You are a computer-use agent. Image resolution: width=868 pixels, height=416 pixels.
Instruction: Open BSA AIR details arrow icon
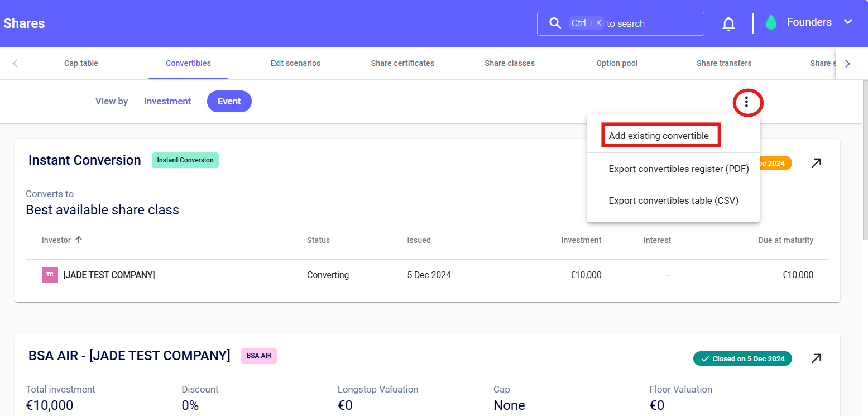tap(816, 358)
